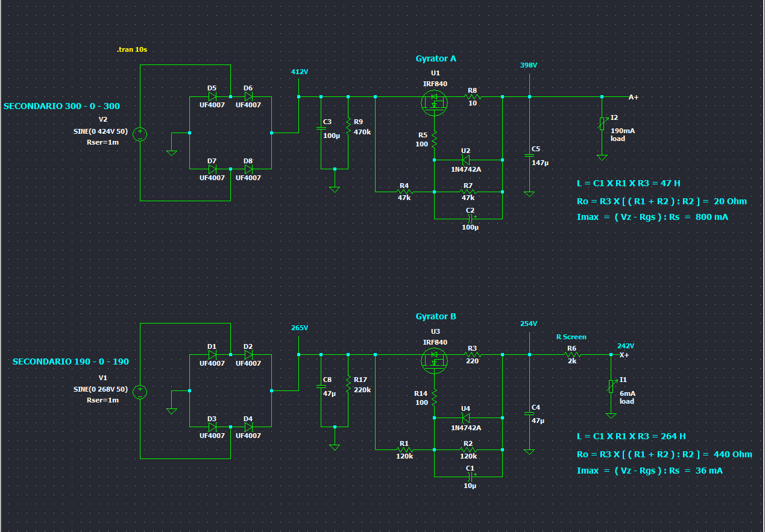Select the X+ output net label
765x532 pixels.
coord(624,355)
